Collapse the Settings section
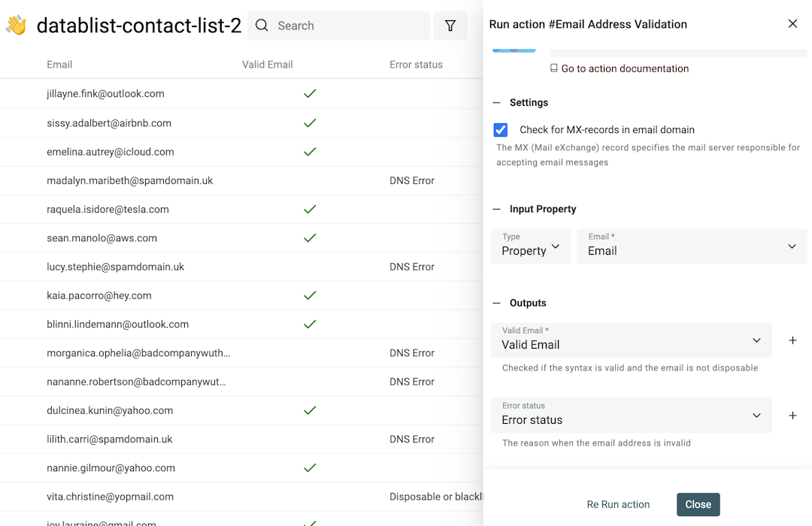Screen dimensions: 812x526 (496, 103)
